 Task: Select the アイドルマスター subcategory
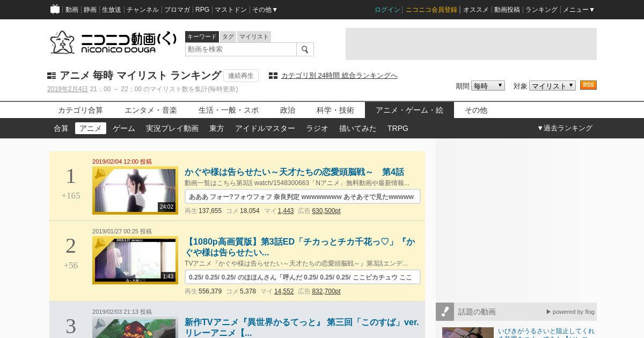(265, 128)
